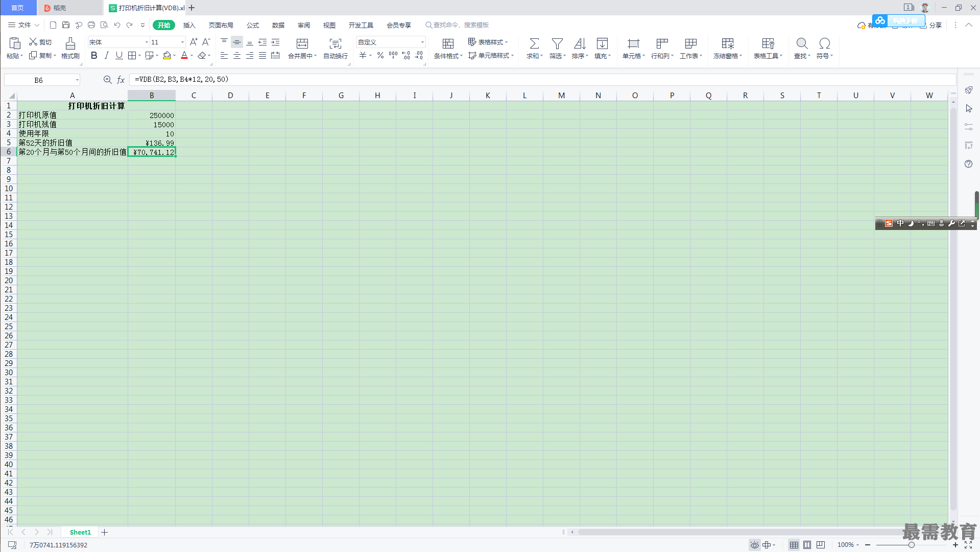This screenshot has width=980, height=552.
Task: Toggle top vertical alignment
Action: pyautogui.click(x=224, y=42)
